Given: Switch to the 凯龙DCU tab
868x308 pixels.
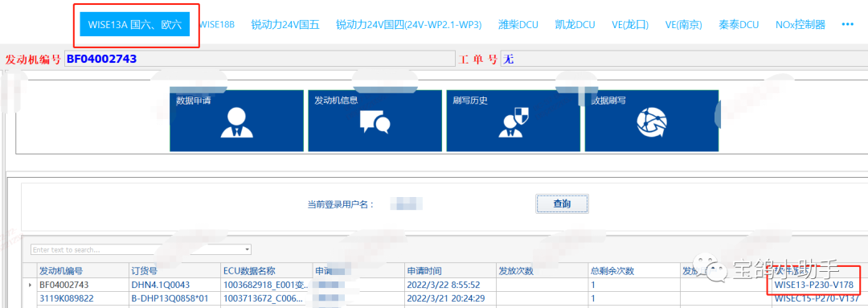Looking at the screenshot, I should coord(575,25).
